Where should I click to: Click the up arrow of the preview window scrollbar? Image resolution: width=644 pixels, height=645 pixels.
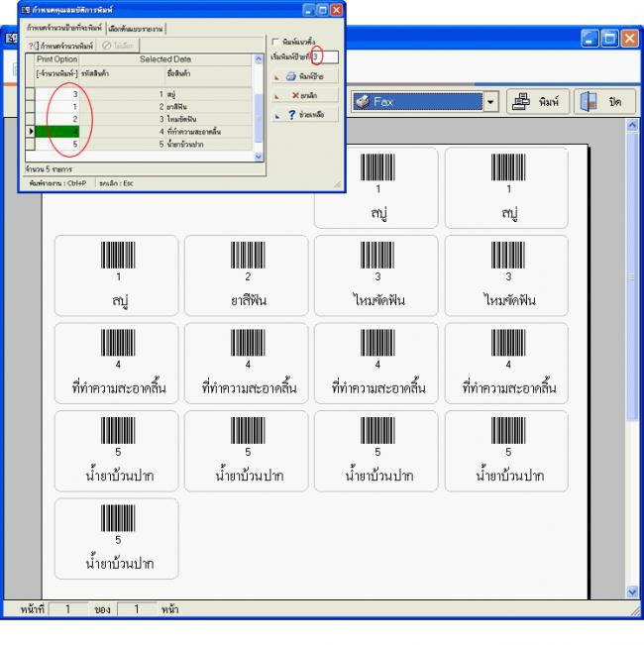(x=632, y=125)
